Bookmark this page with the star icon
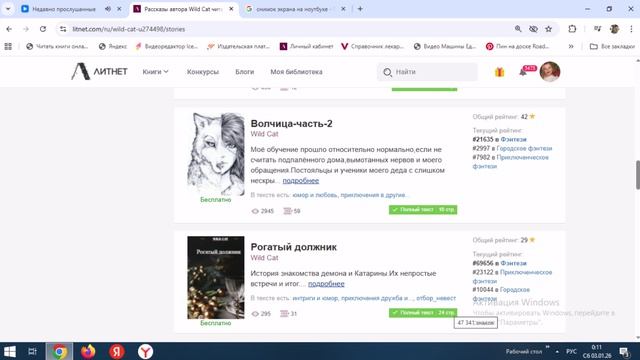The image size is (640, 360). click(549, 29)
